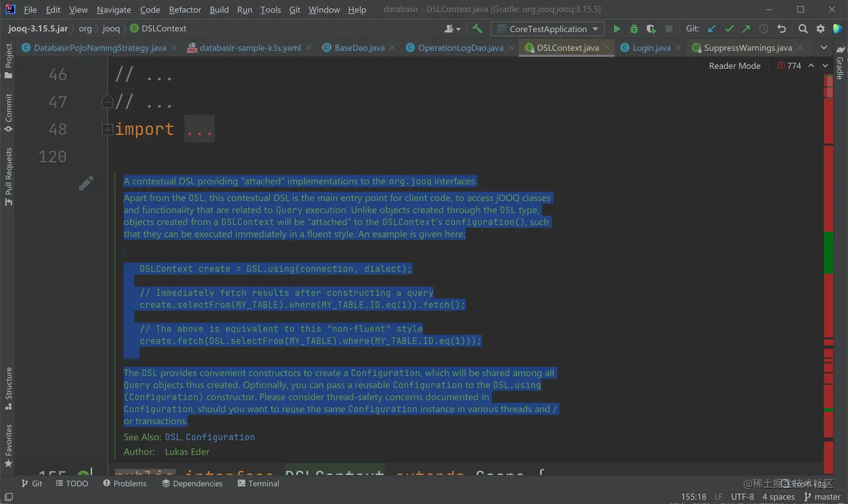Open the Dependencies tool window
The width and height of the screenshot is (848, 504).
click(192, 483)
